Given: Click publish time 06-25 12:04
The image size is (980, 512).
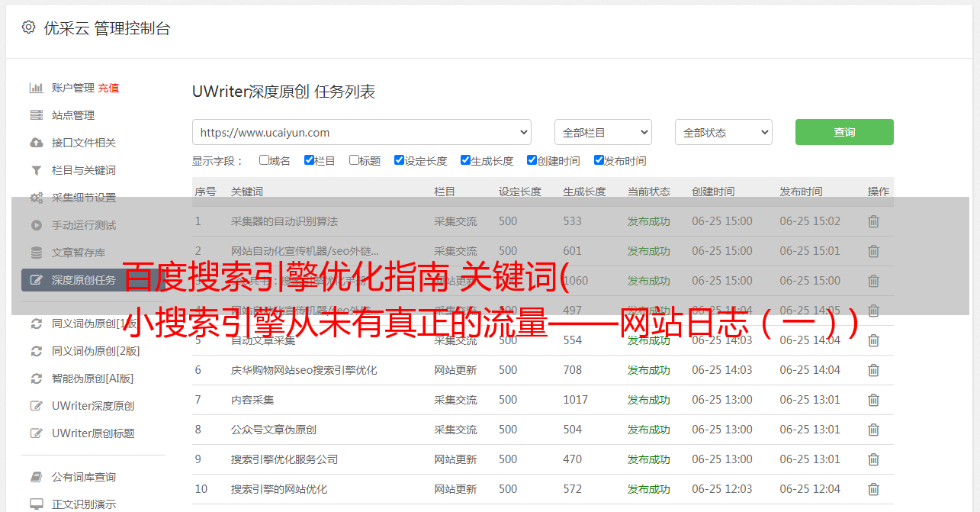Looking at the screenshot, I should [x=810, y=489].
